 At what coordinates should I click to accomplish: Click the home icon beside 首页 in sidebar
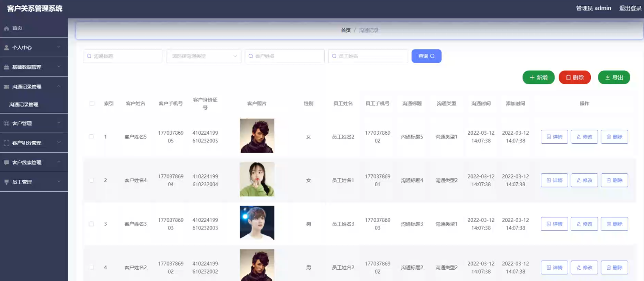click(x=6, y=28)
